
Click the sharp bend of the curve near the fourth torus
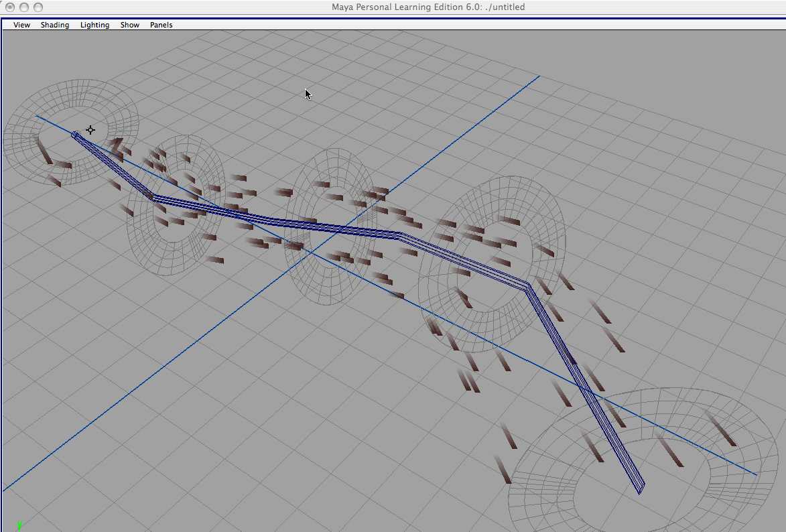point(527,286)
